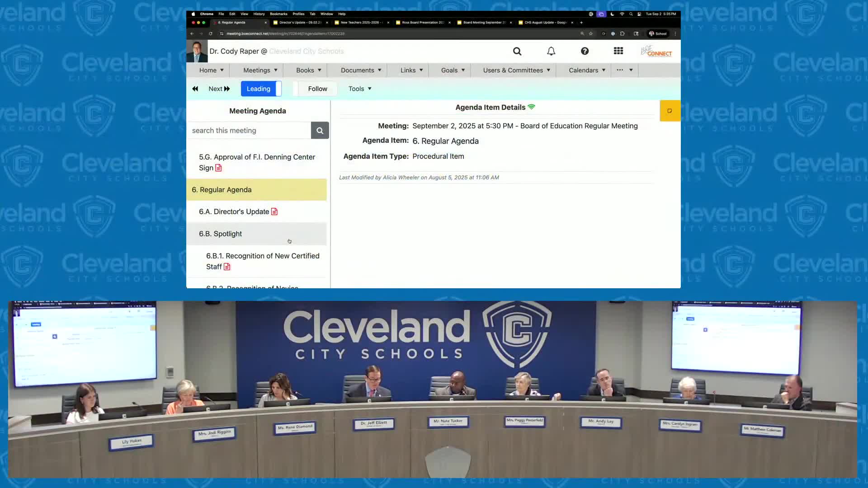Go to previous item double-arrow icon
The image size is (868, 488).
coord(195,89)
